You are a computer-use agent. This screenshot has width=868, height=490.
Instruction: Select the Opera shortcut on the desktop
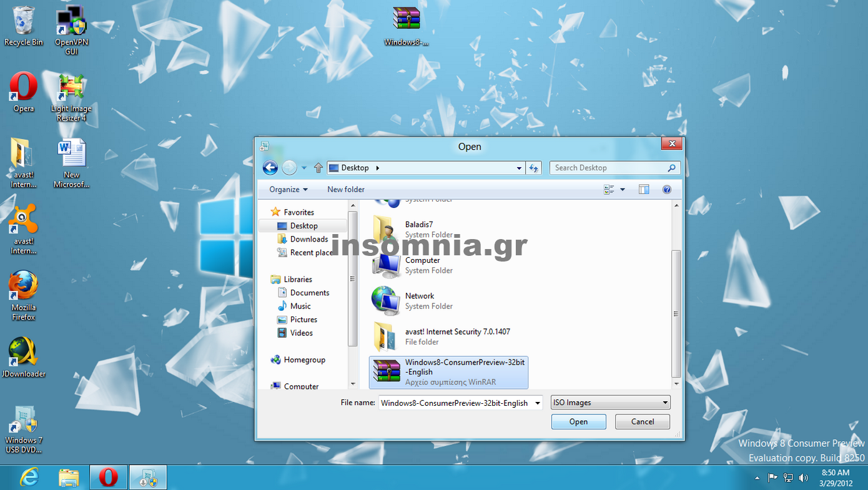(24, 92)
